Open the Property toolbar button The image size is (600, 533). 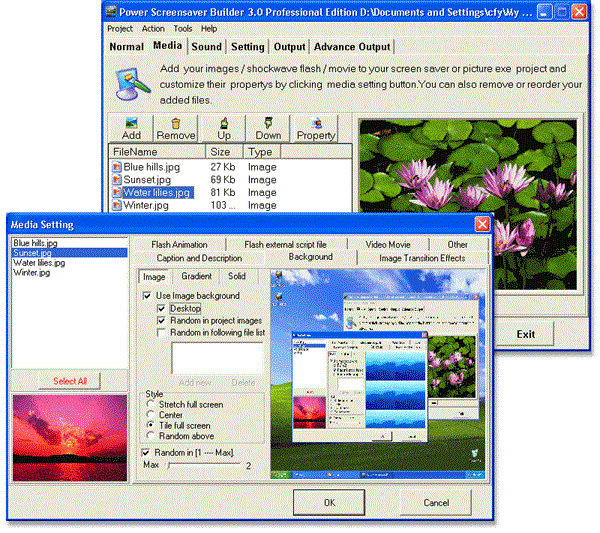[315, 129]
